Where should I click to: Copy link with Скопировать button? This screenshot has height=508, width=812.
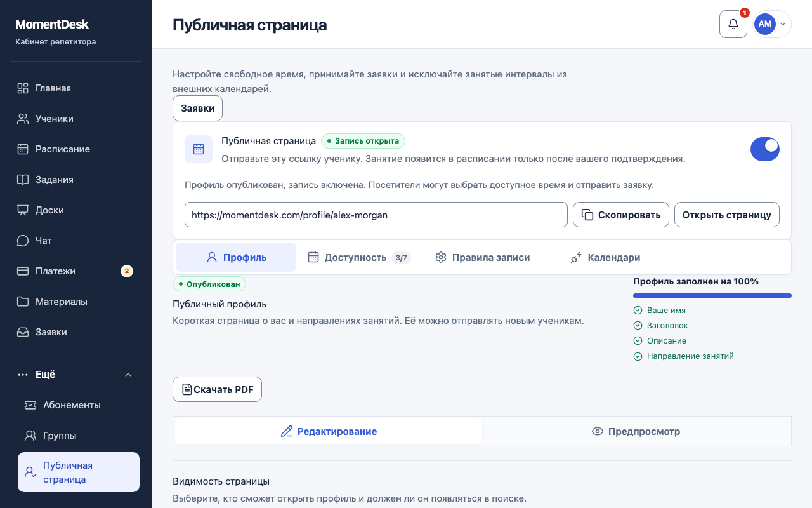pos(621,215)
